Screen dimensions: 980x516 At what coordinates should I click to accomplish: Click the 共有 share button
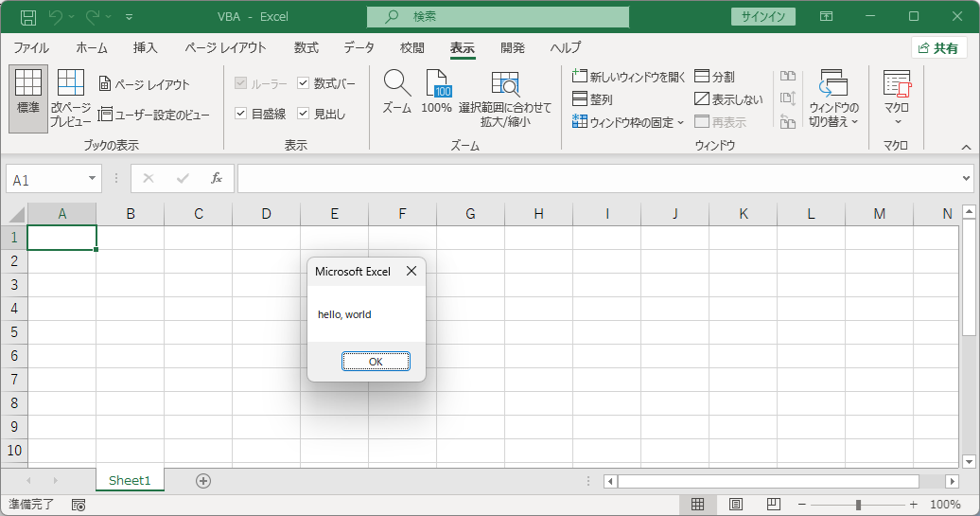938,48
